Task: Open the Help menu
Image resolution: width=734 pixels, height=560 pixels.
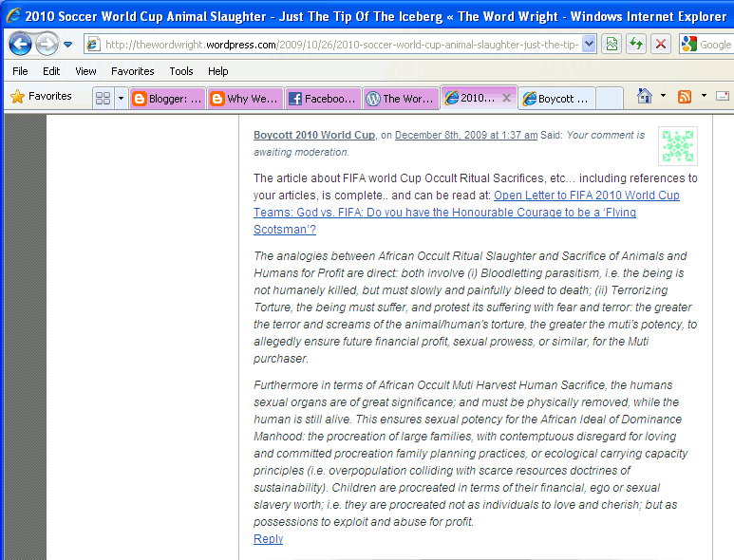Action: coord(217,71)
